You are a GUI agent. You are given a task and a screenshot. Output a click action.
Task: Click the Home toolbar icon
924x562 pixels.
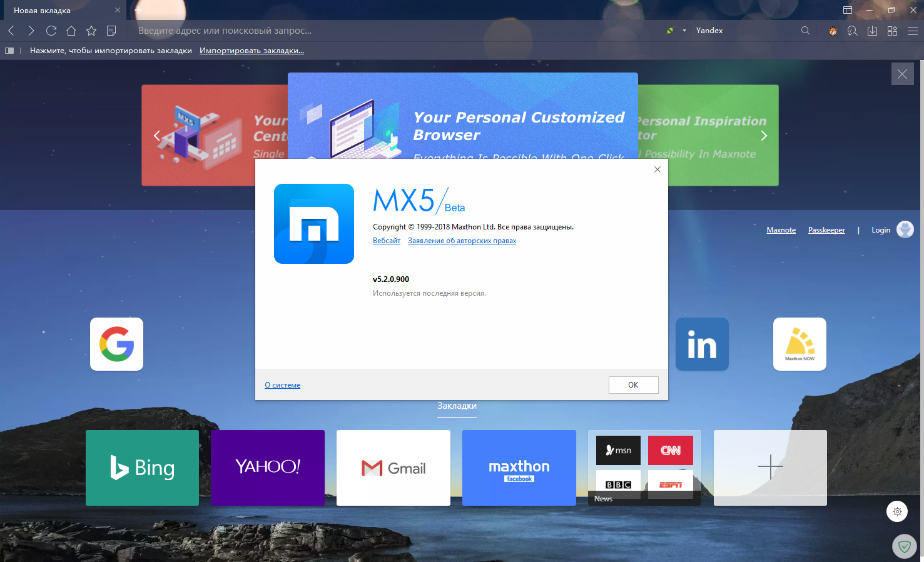point(71,31)
